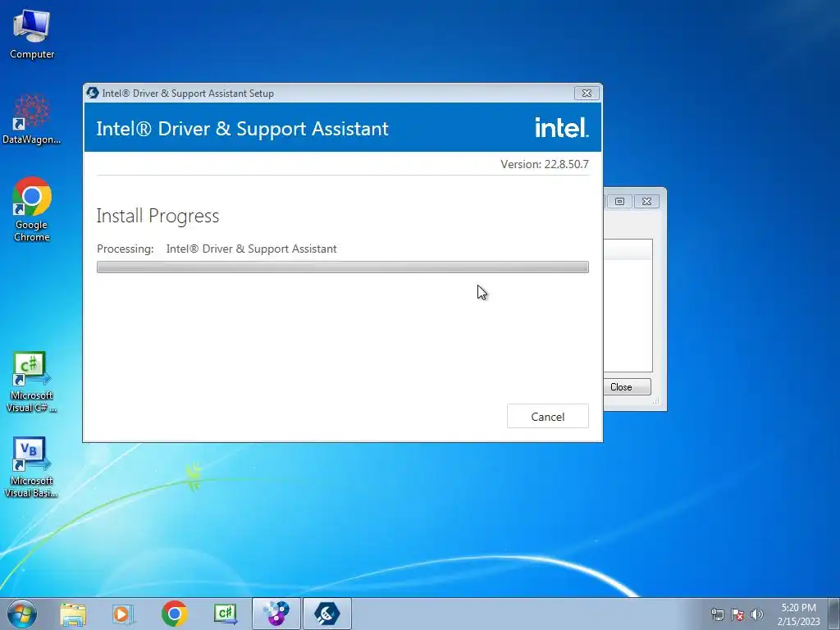Click the Install Progress heading
This screenshot has height=630, width=840.
coord(157,216)
